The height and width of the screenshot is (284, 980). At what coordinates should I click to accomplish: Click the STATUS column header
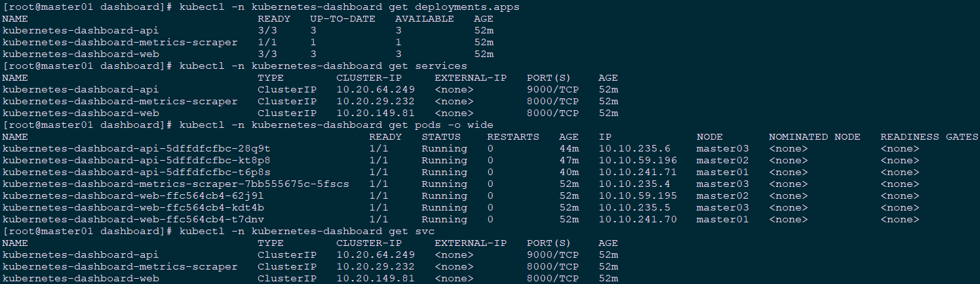[x=441, y=137]
